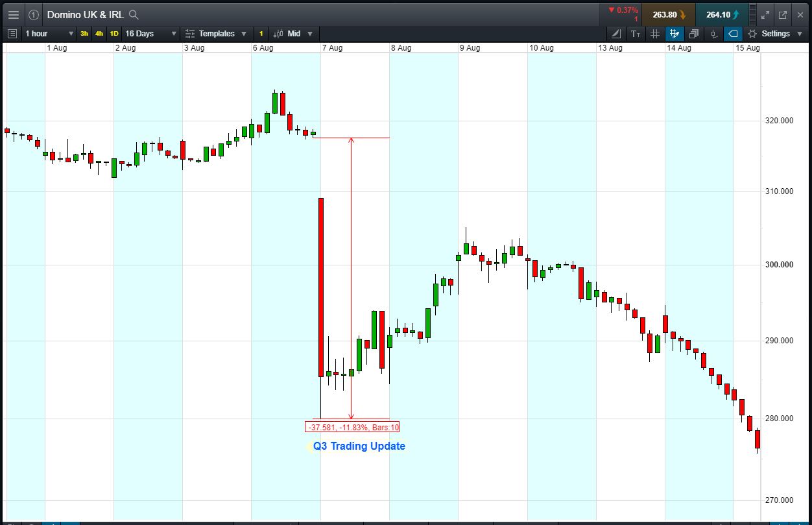Switch to the 4h interval shortcut
This screenshot has width=812, height=525.
[99, 34]
